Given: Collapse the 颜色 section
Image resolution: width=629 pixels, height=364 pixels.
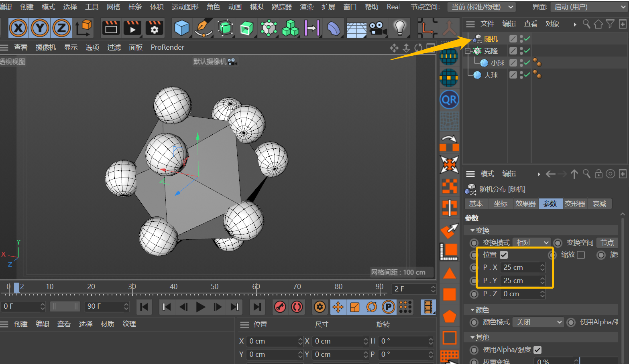Looking at the screenshot, I should tap(472, 310).
